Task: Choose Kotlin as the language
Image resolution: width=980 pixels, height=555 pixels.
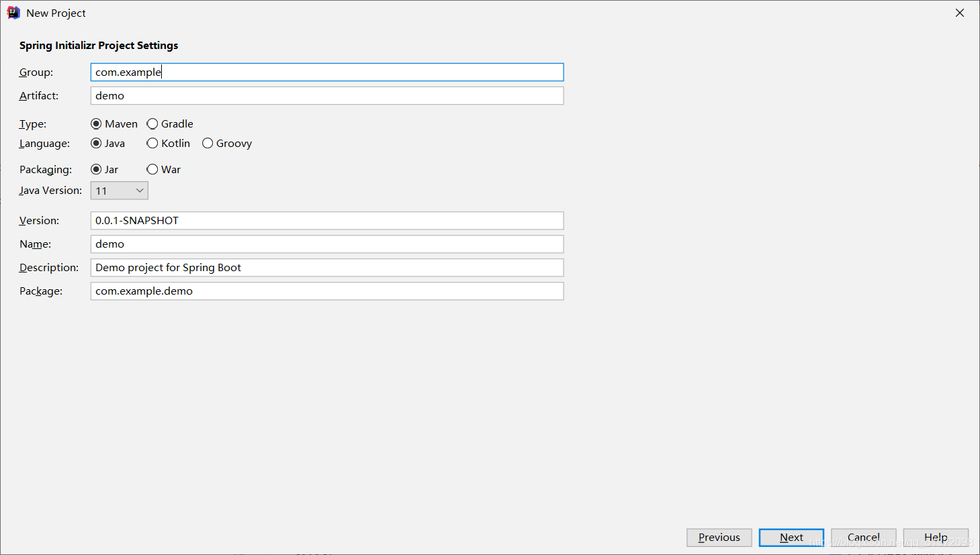Action: (x=153, y=144)
